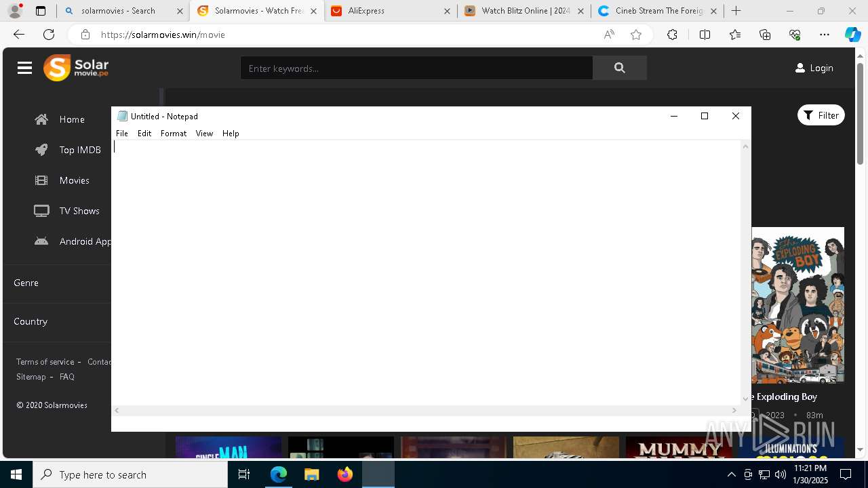Screen dimensions: 868x488
Task: Open the Filter button
Action: click(x=821, y=115)
